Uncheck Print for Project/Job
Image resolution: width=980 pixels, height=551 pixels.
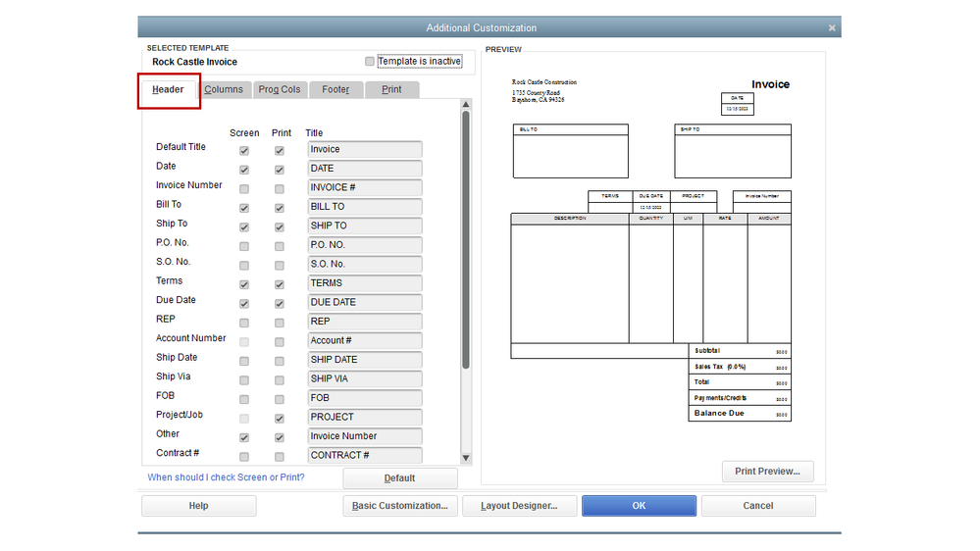pyautogui.click(x=280, y=419)
